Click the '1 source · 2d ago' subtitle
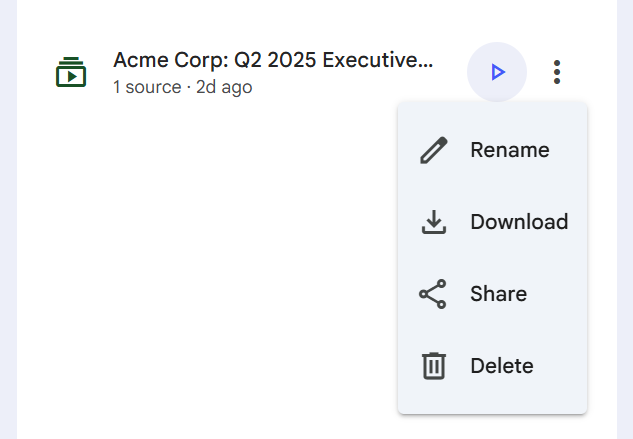Screen dimensions: 633x439 pos(183,87)
